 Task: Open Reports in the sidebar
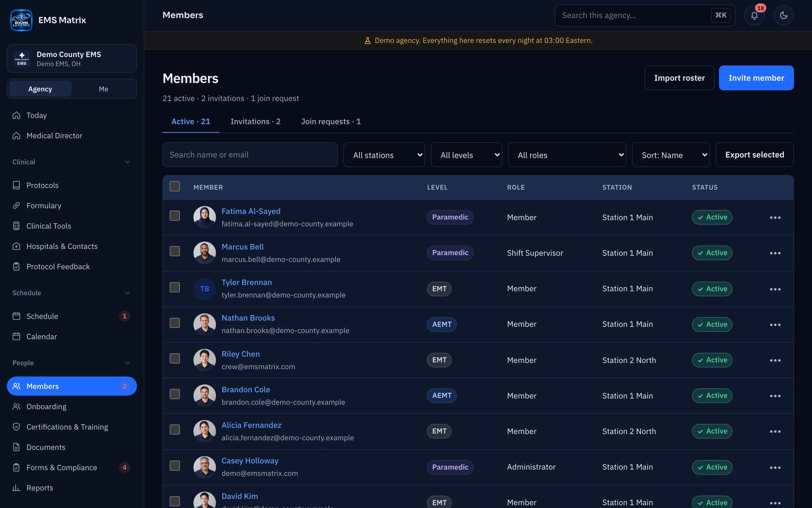[x=72, y=488]
